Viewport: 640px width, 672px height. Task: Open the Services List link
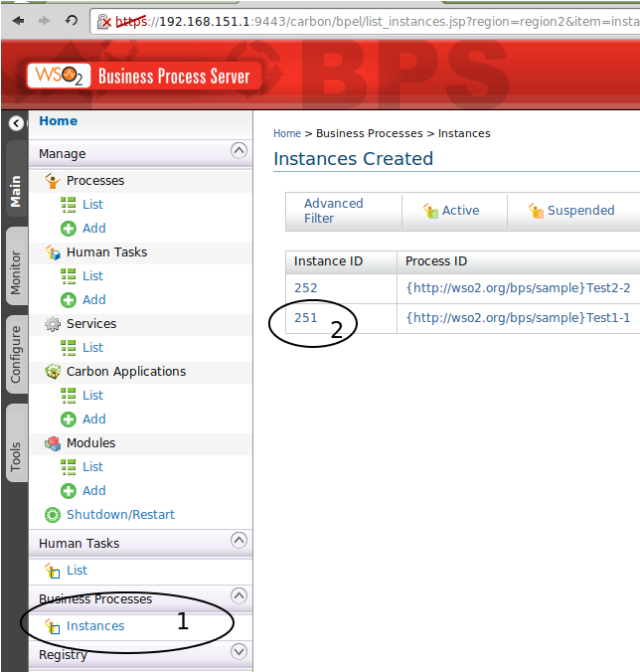(x=93, y=348)
